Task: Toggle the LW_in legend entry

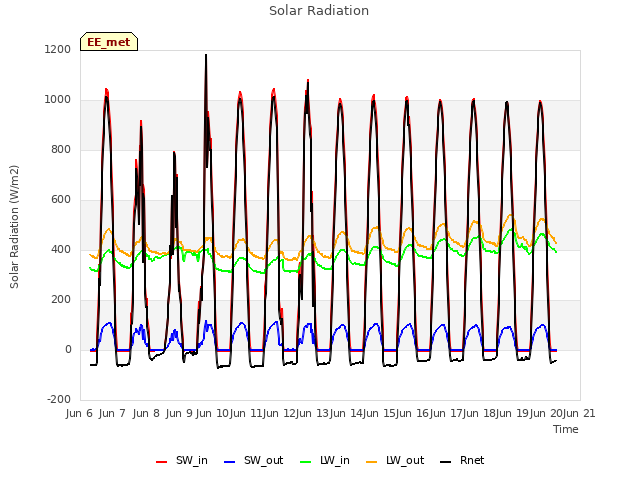Action: click(x=324, y=460)
